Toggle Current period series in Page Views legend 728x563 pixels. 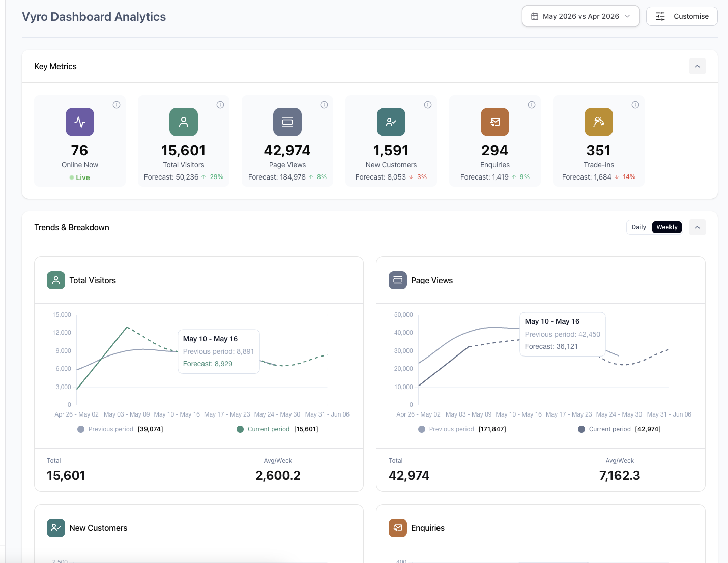click(x=620, y=429)
